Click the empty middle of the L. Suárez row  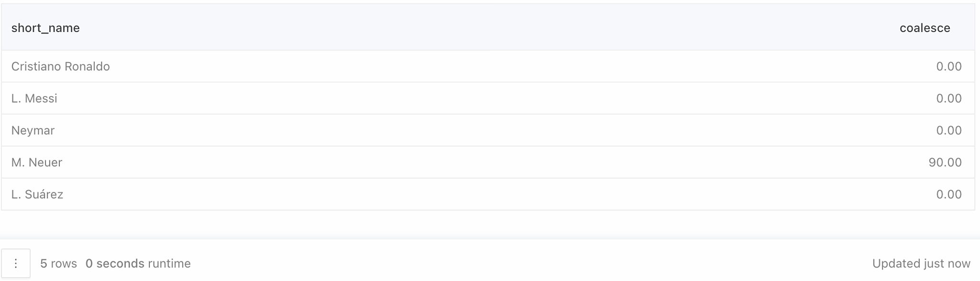[488, 195]
